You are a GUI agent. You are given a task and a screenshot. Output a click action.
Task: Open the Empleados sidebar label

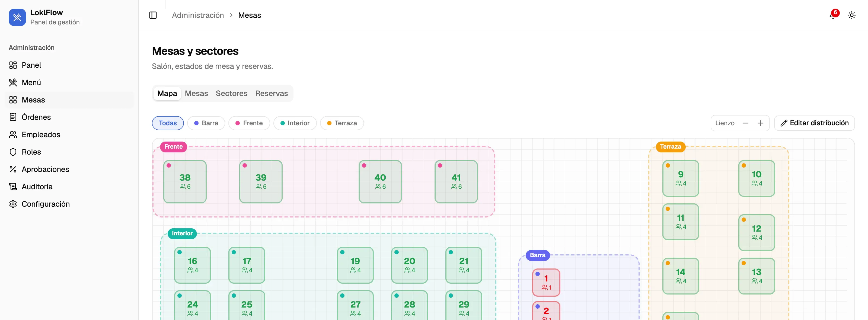click(x=41, y=135)
